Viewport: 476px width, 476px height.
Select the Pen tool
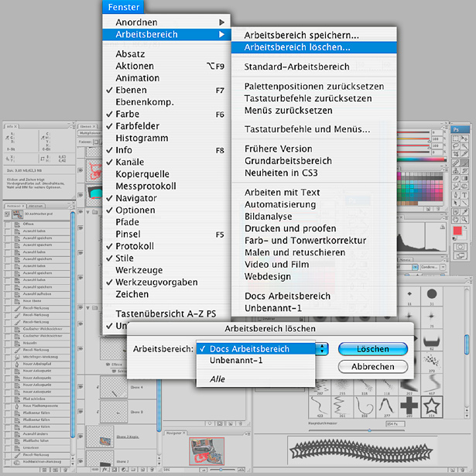coord(456,195)
